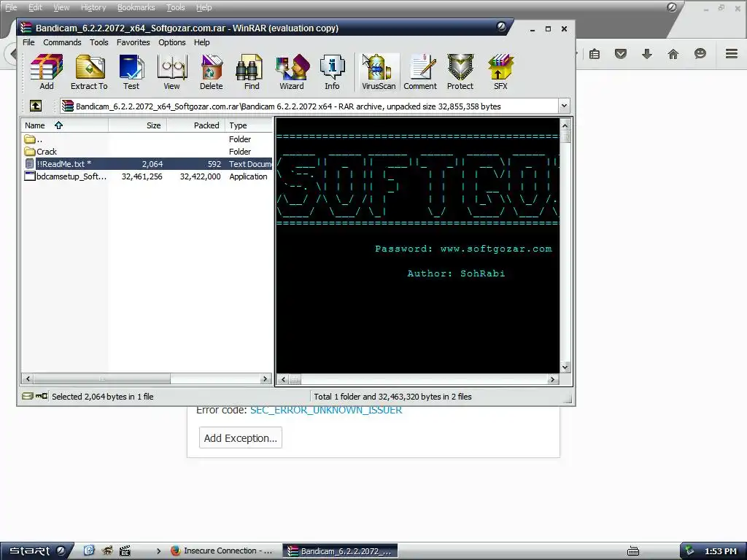This screenshot has height=560, width=747.
Task: Click the keyboard icon in system tray
Action: pyautogui.click(x=633, y=551)
